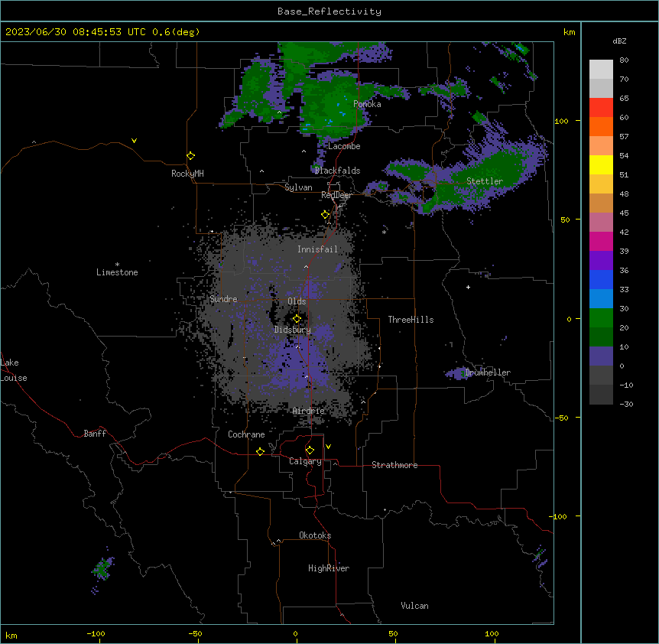Click the white plus marker north of Drumheller

click(x=468, y=287)
